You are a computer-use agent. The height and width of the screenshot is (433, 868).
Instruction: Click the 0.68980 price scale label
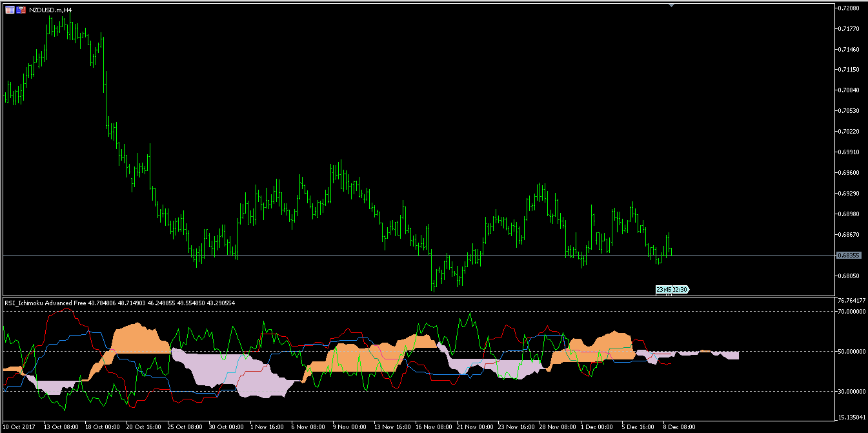[x=850, y=214]
